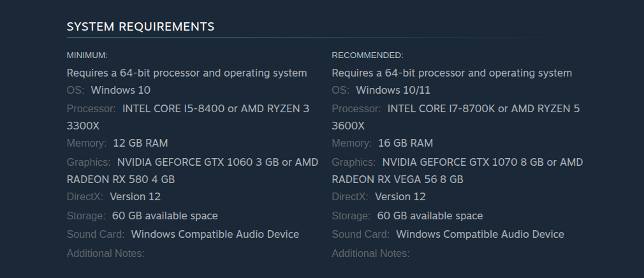Click recommended Additional Notes label
This screenshot has height=278, width=644.
[x=370, y=253]
